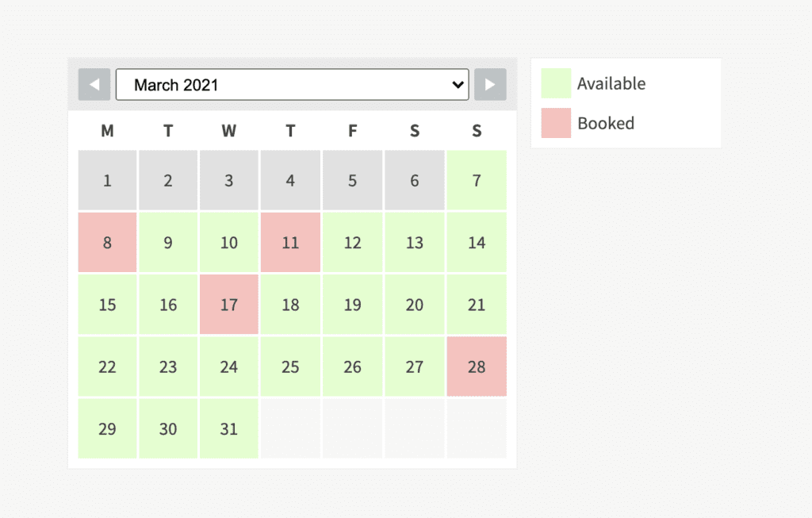The width and height of the screenshot is (812, 518).
Task: Click booked date 28
Action: click(477, 366)
